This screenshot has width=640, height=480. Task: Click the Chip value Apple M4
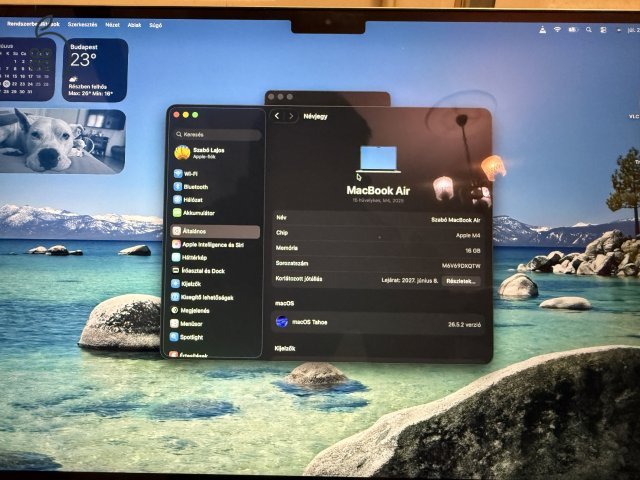point(468,236)
